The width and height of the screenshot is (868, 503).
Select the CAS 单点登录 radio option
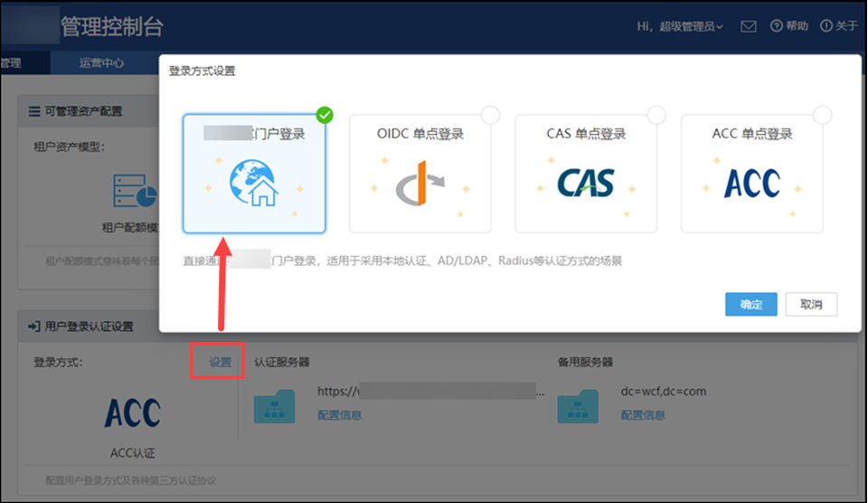point(656,115)
